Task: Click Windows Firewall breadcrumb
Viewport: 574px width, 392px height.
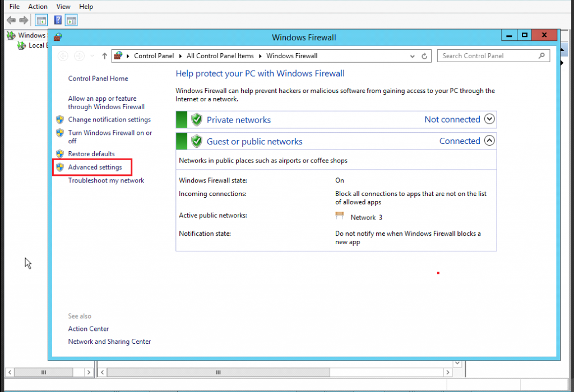Action: (291, 56)
